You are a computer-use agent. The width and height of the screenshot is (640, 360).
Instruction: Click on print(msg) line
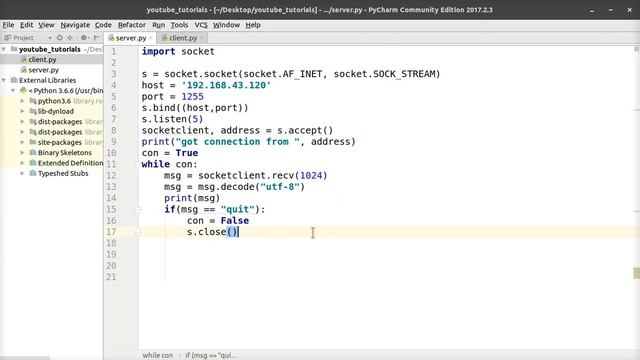[192, 198]
